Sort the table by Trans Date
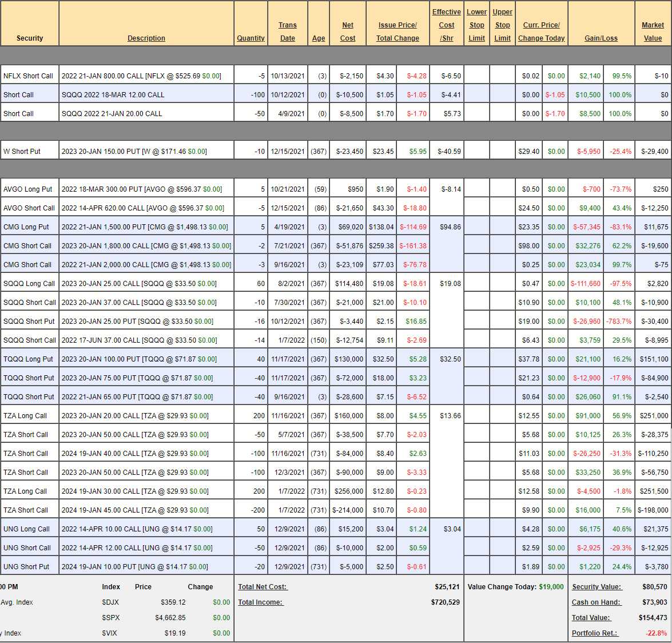Screen dimensions: 672x643 288,31
